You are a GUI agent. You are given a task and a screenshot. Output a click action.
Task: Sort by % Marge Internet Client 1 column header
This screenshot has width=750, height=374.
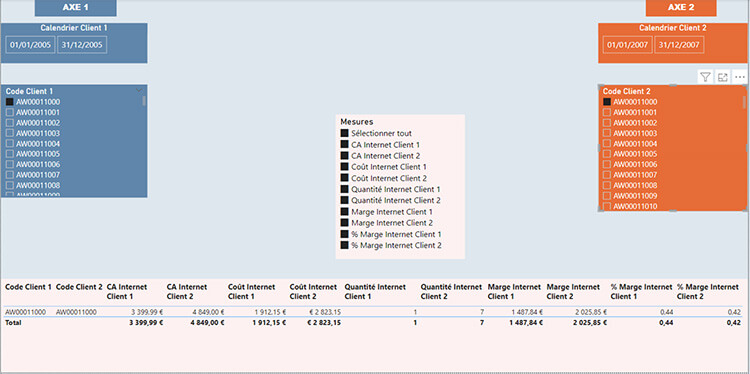click(641, 291)
